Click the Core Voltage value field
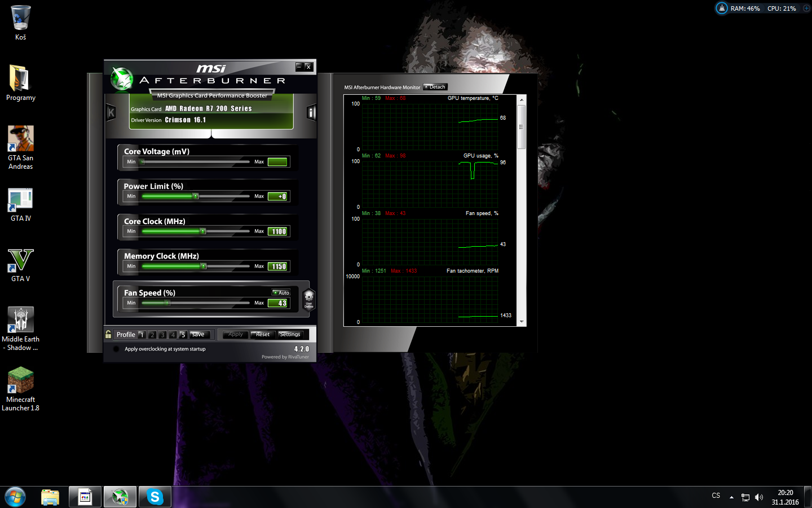Image resolution: width=812 pixels, height=508 pixels. pos(277,162)
